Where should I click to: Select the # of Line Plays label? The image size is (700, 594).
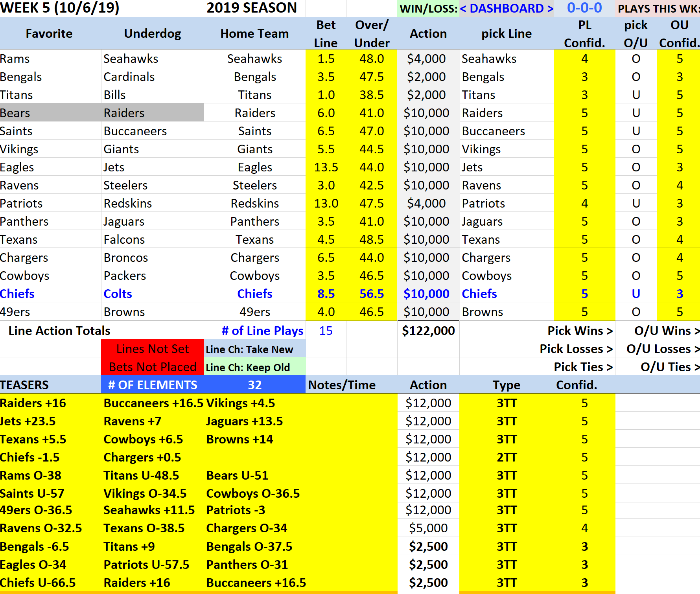(x=262, y=331)
